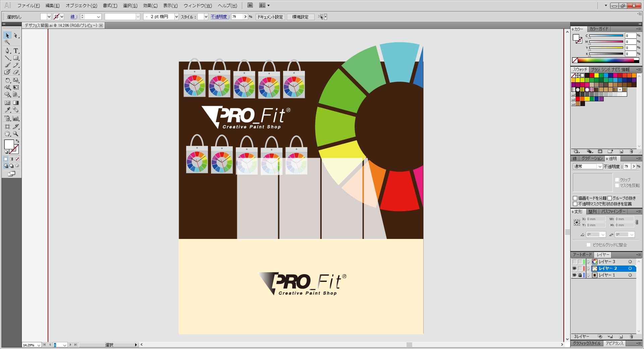This screenshot has height=349, width=644.
Task: Delete layer with Layers panel trash icon
Action: coord(631,337)
